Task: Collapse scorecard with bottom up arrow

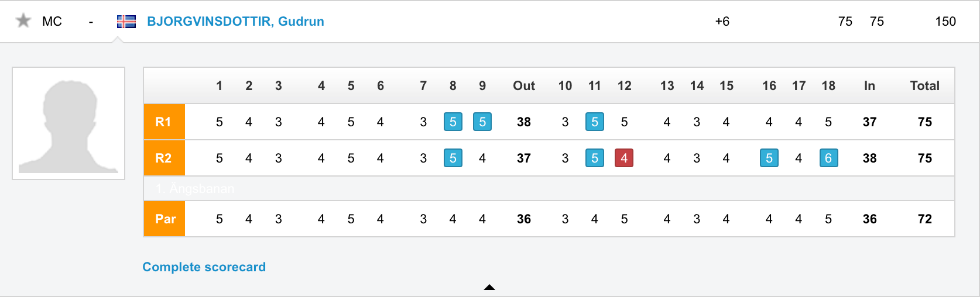Action: (489, 287)
